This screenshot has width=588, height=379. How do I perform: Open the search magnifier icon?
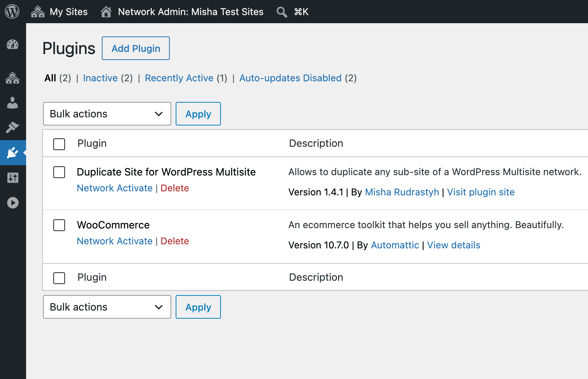(282, 12)
